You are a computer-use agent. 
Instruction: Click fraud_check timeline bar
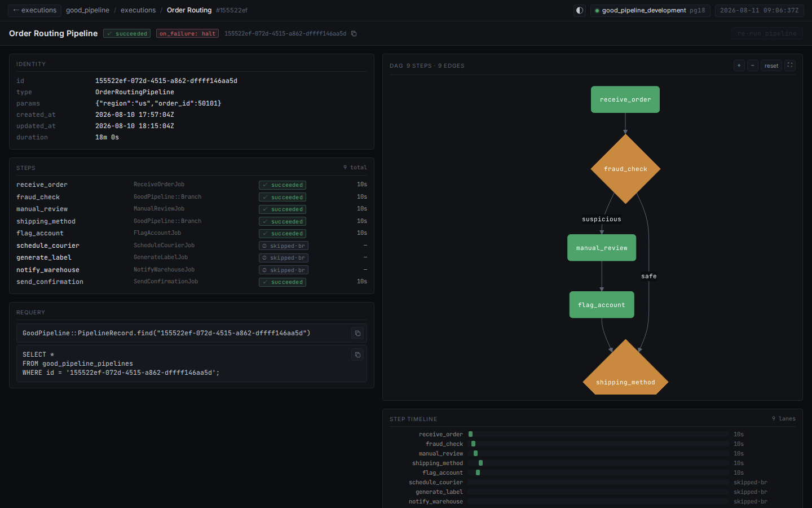[473, 444]
